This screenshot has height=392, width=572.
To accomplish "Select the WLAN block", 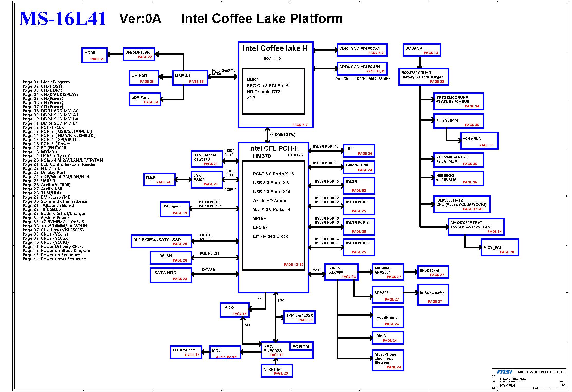I will pyautogui.click(x=171, y=258).
